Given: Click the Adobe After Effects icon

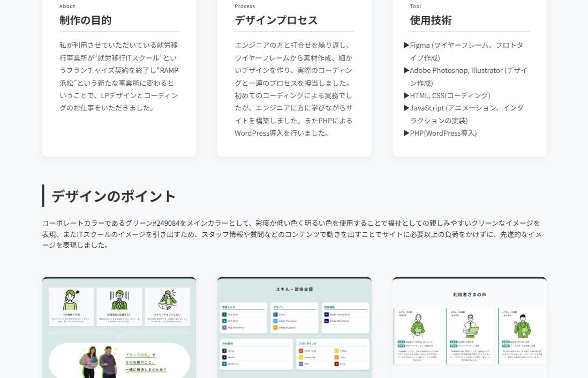Looking at the screenshot, I should point(326,321).
